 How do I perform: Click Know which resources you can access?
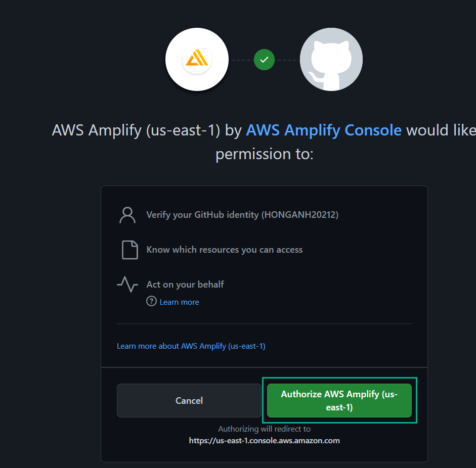224,250
